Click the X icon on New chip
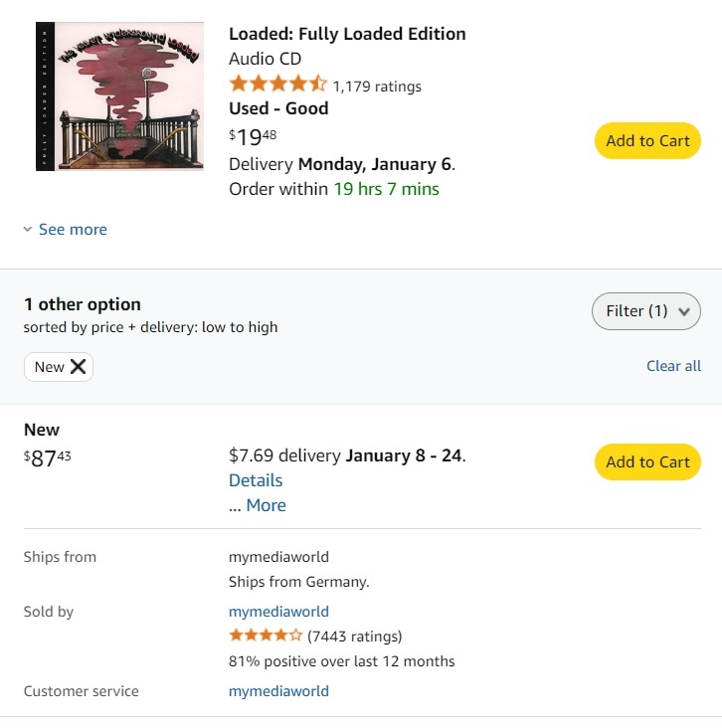This screenshot has height=728, width=722. [x=79, y=367]
